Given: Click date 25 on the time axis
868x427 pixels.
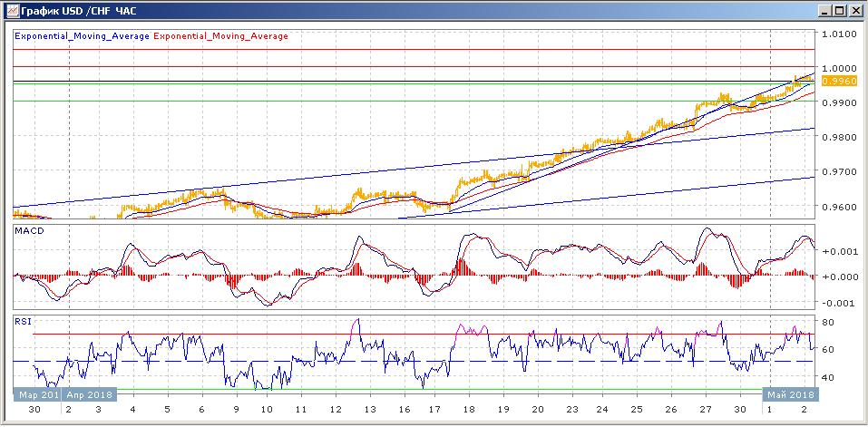Looking at the screenshot, I should click(637, 410).
